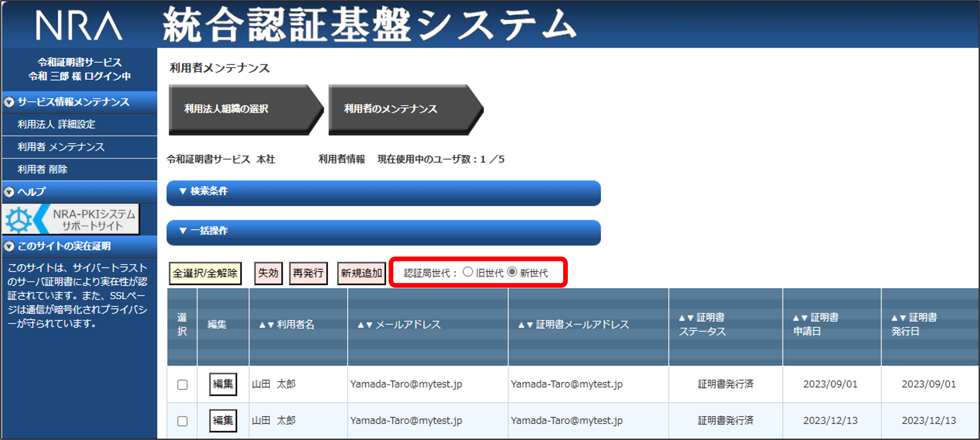
Task: Click the NRA logo in header
Action: (x=79, y=26)
